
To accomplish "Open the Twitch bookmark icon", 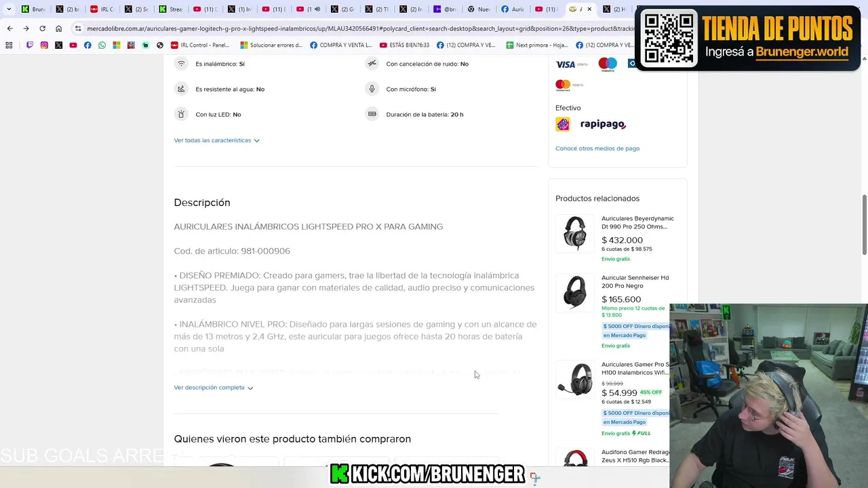I will click(30, 45).
